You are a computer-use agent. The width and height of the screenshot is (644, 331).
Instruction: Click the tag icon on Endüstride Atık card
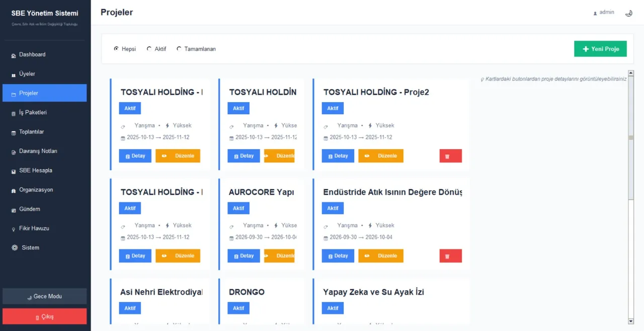pyautogui.click(x=326, y=227)
